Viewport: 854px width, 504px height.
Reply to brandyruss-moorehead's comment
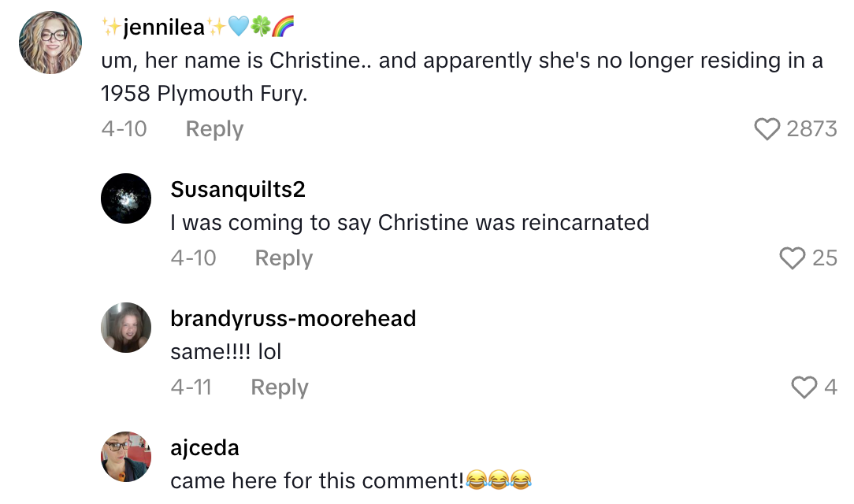click(x=280, y=387)
